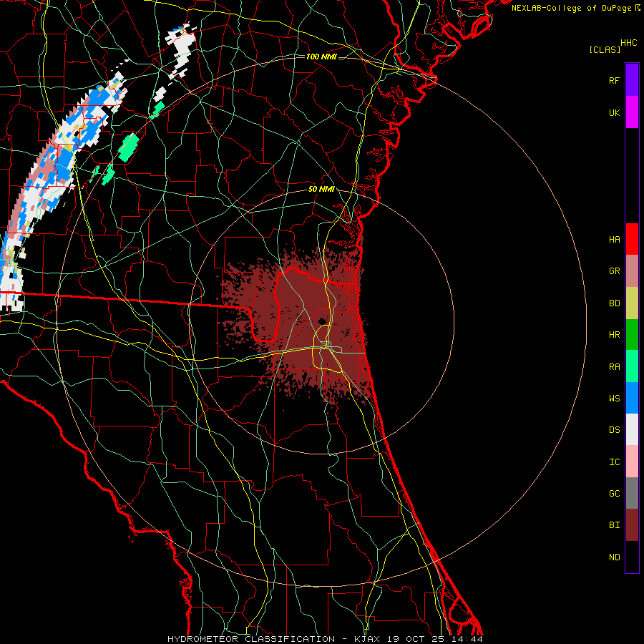This screenshot has height=644, width=644.
Task: Click the 'HA' legend label
Action: pyautogui.click(x=615, y=239)
